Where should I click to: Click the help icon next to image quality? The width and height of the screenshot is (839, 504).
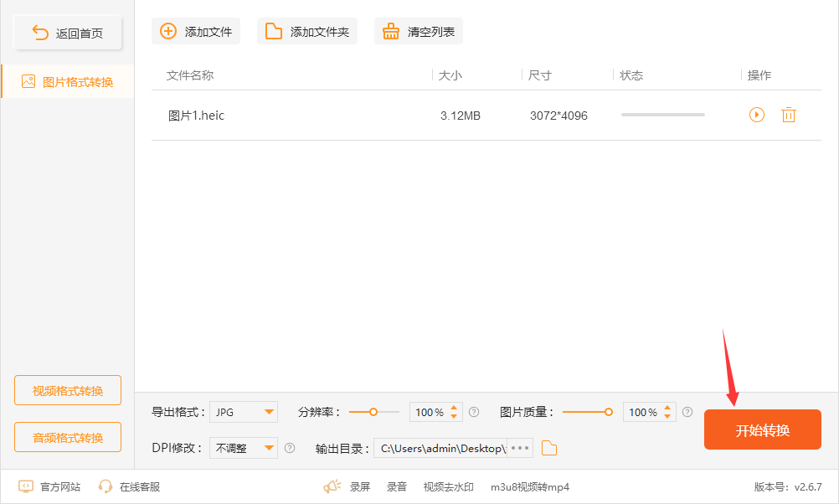[x=687, y=412]
